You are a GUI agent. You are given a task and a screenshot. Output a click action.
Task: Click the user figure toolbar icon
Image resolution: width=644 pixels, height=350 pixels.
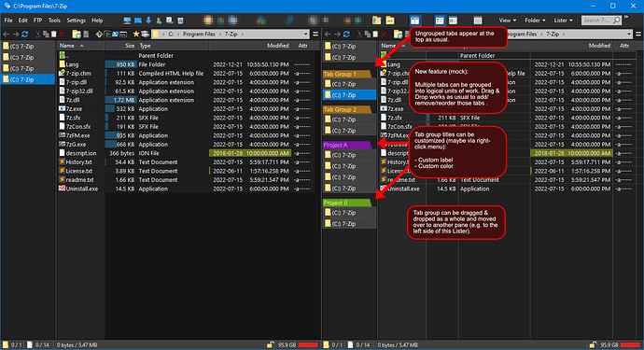[159, 21]
